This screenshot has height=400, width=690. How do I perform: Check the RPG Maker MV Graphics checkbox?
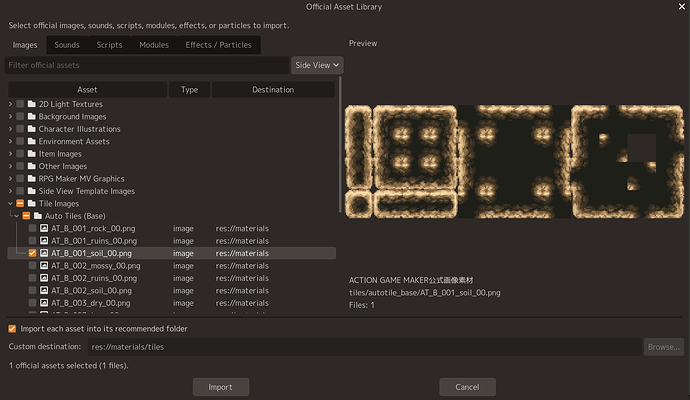(x=20, y=179)
